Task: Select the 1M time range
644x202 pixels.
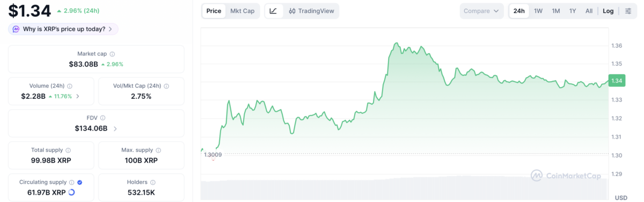Action: [x=556, y=11]
